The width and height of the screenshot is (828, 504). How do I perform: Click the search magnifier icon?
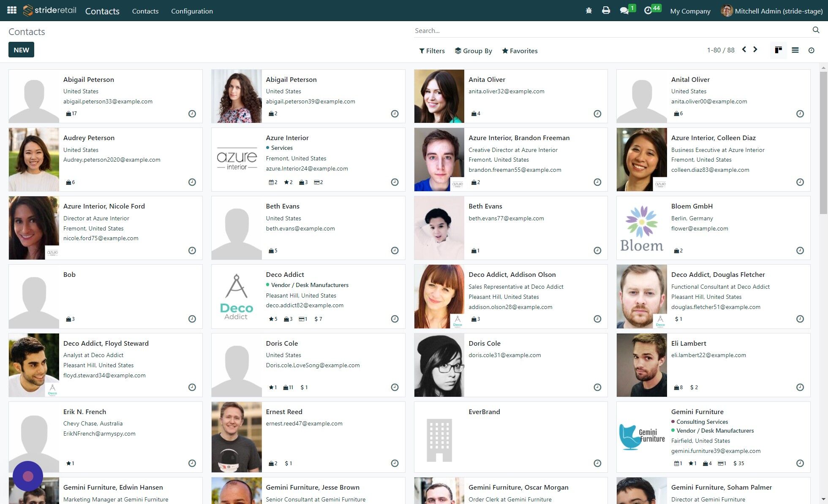816,30
